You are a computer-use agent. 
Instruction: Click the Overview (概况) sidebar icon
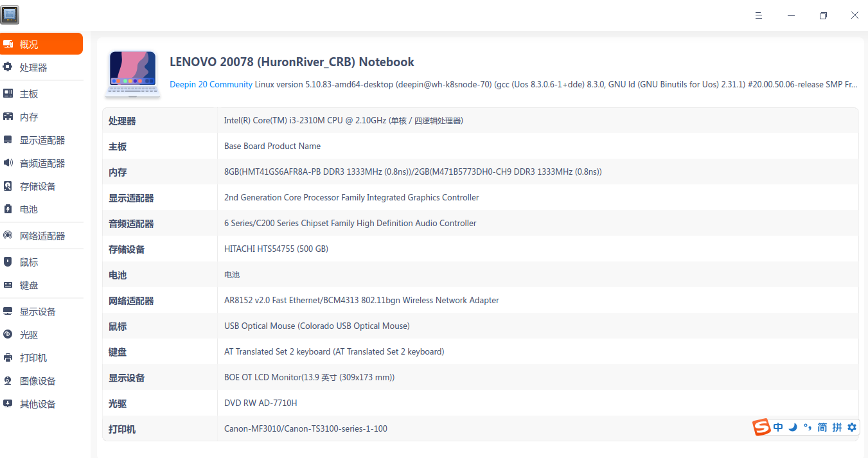click(8, 44)
